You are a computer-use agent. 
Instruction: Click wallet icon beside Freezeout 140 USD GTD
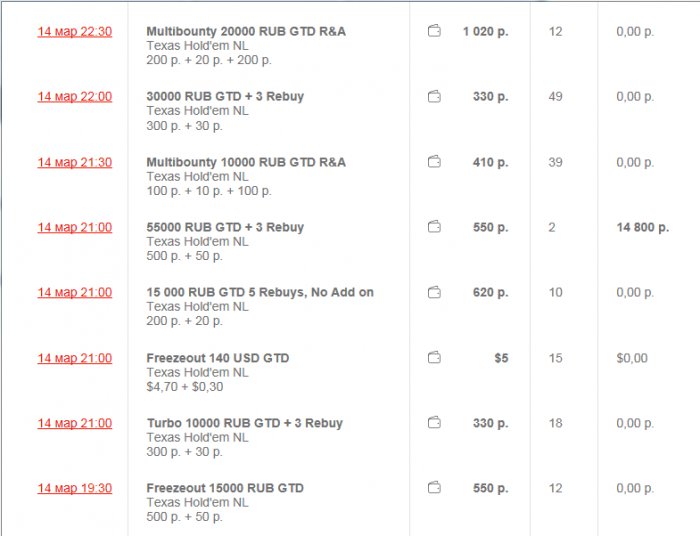click(x=434, y=358)
